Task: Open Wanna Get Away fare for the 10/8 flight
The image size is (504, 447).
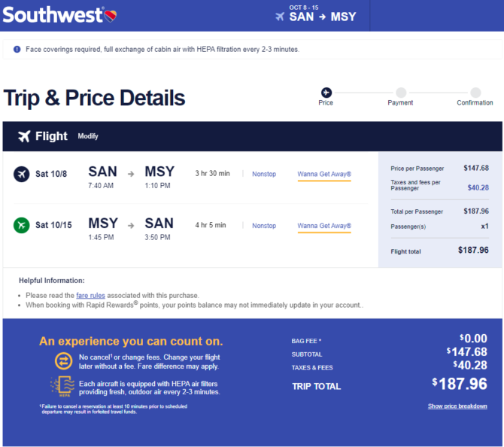Action: click(x=324, y=175)
